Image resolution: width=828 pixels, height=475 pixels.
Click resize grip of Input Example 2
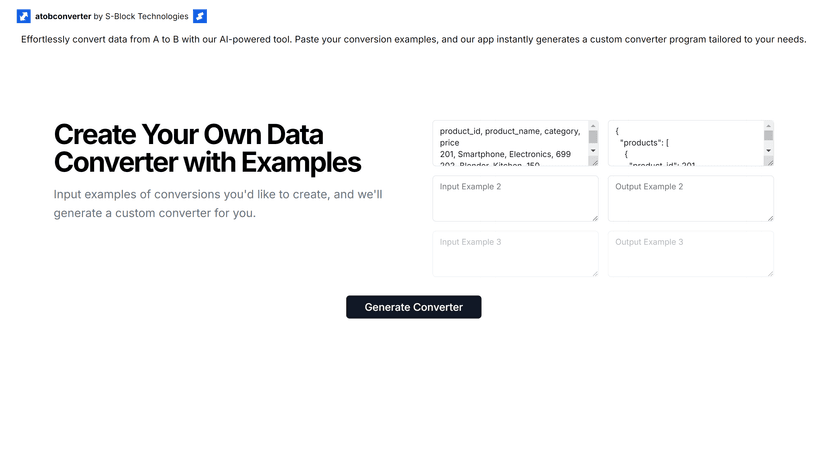595,218
